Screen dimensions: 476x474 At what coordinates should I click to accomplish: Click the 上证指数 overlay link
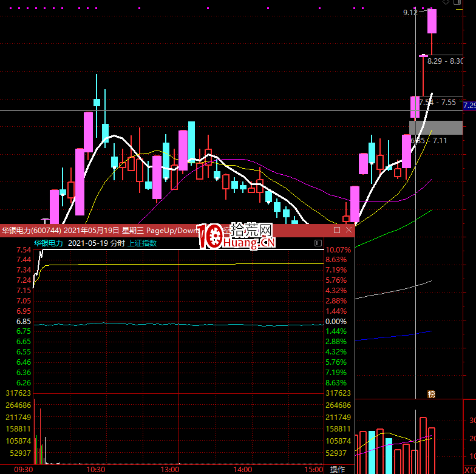click(x=142, y=243)
